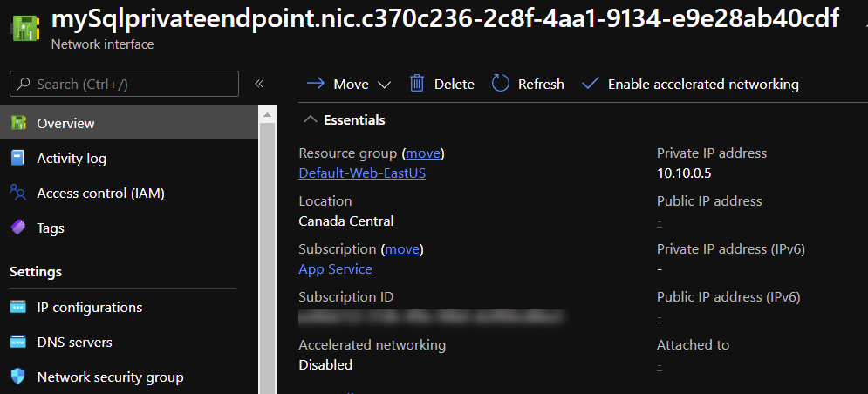Collapse the sidebar with double chevron
This screenshot has width=868, height=394.
coord(259,84)
